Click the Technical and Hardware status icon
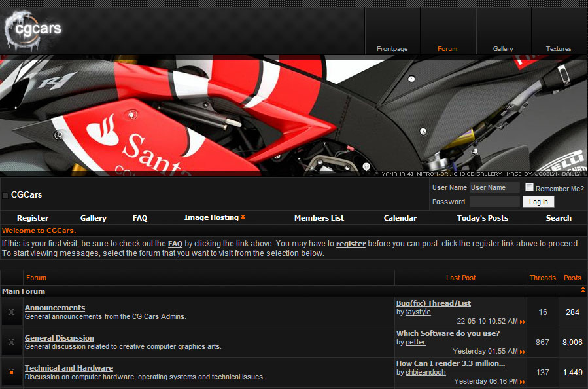588x389 pixels. tap(12, 372)
